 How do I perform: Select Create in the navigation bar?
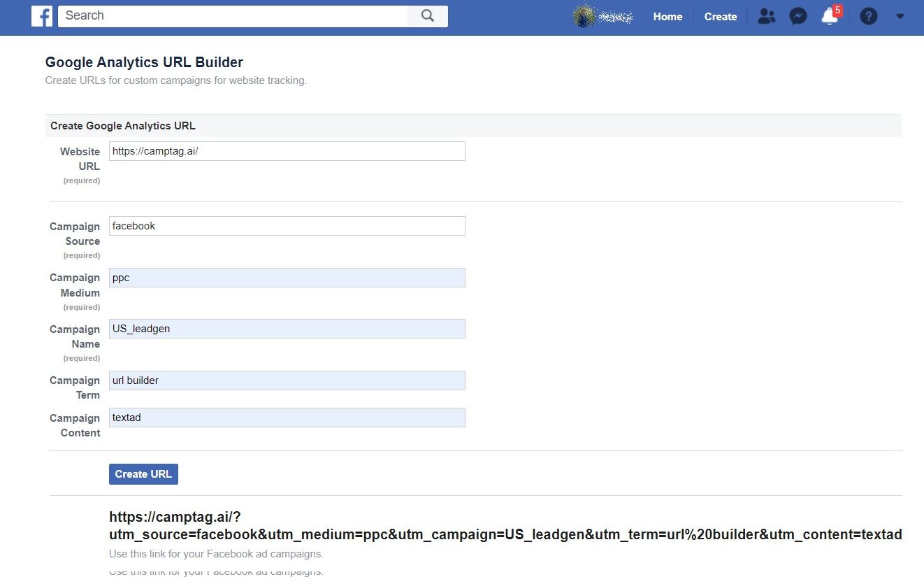click(x=720, y=16)
